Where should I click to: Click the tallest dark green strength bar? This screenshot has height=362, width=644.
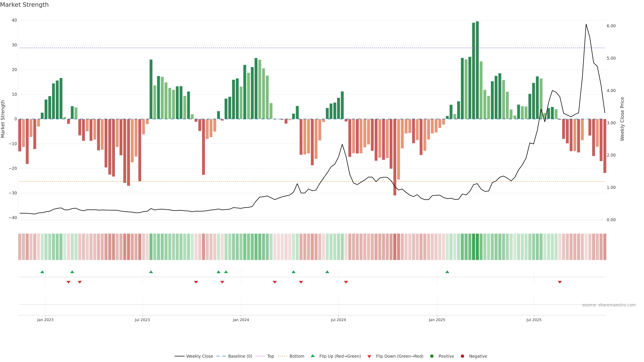(477, 70)
